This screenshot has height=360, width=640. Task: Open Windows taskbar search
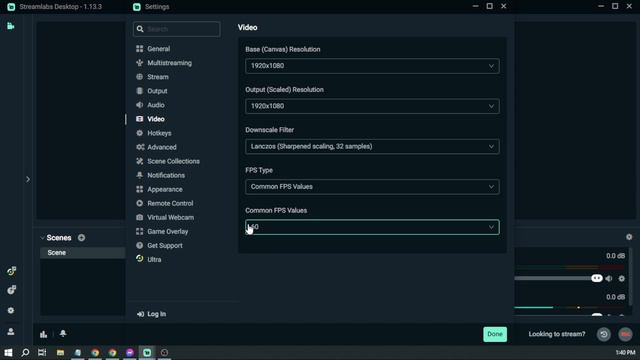point(25,352)
